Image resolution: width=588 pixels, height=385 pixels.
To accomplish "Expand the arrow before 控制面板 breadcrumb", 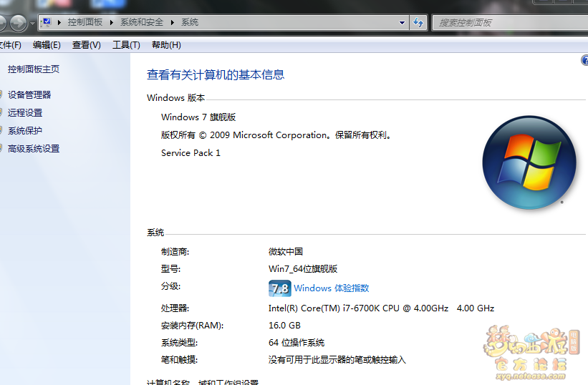I will click(59, 22).
